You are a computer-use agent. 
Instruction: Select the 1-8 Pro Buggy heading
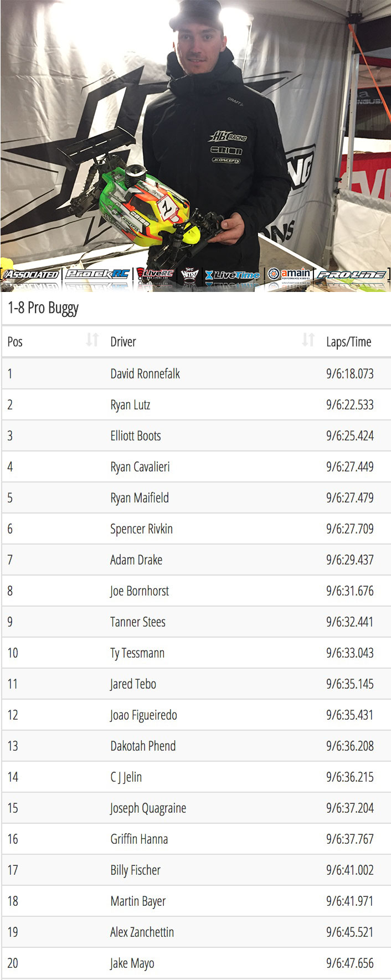[x=43, y=308]
